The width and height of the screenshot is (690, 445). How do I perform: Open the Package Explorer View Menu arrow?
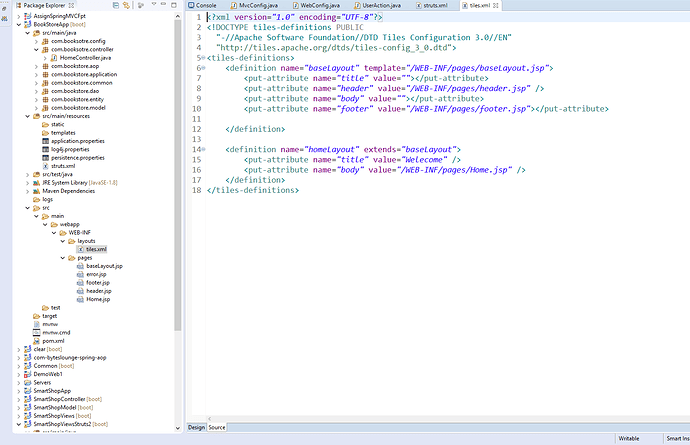152,5
